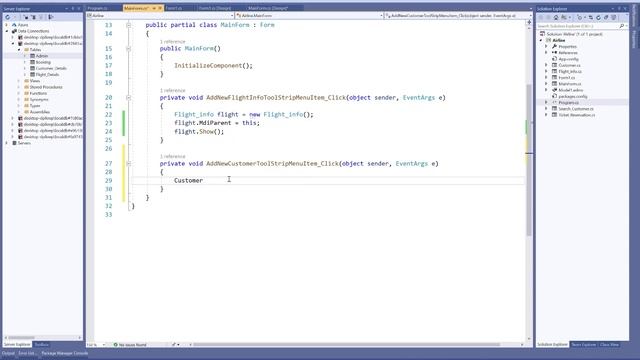Click the Azure cloud icon in Server Explorer
Viewport: 640px width, 360px height.
[14, 25]
